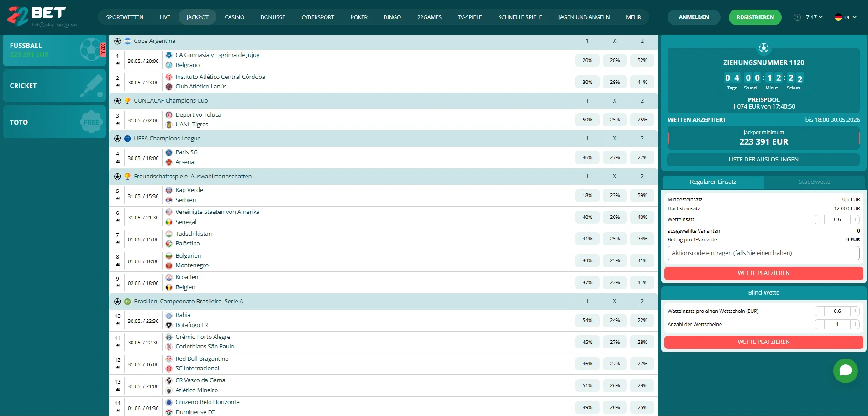Viewport: 868px width, 416px height.
Task: Click the German flag icon
Action: click(x=838, y=17)
